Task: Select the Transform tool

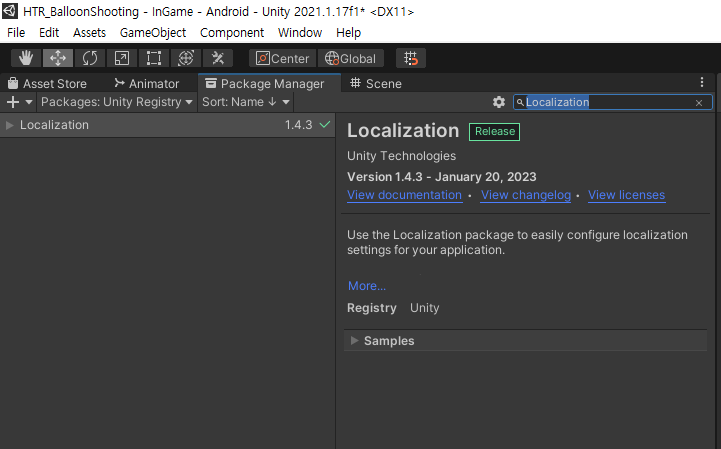Action: coord(186,58)
